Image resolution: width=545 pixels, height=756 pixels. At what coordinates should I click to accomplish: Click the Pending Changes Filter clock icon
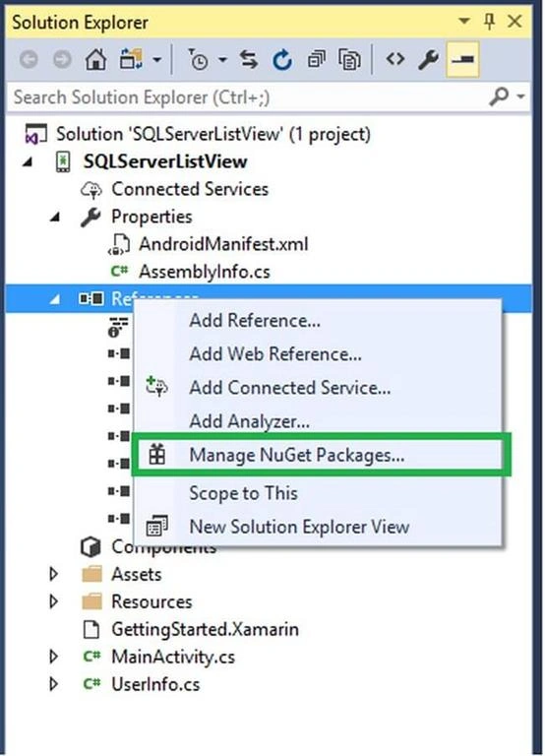click(198, 60)
